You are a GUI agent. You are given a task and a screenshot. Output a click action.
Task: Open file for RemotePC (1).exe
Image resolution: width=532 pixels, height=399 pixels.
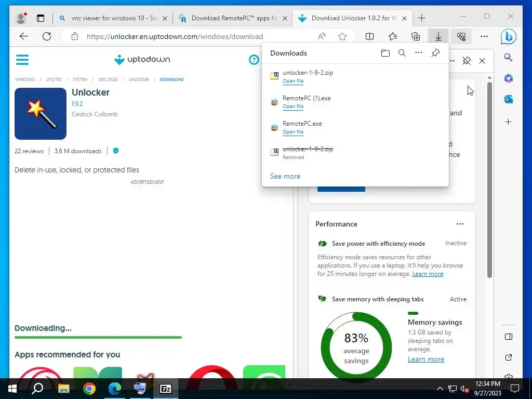[x=293, y=107]
